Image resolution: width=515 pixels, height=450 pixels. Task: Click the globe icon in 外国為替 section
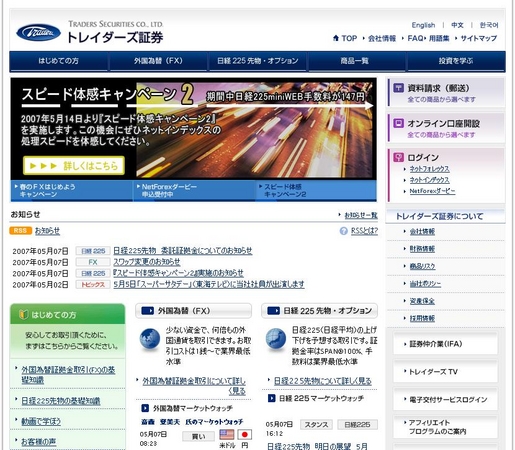point(150,339)
